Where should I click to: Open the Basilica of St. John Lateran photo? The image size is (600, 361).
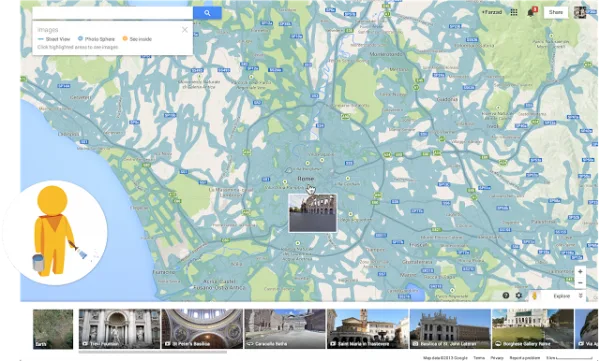(x=450, y=329)
